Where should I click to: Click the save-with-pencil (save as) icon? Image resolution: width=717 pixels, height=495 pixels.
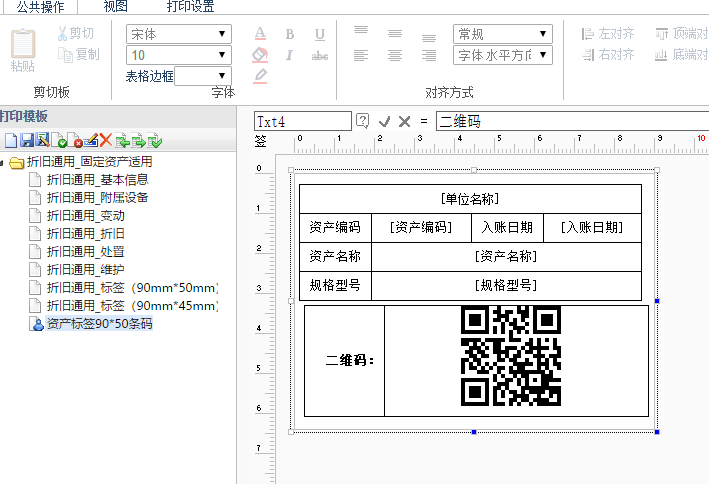[x=43, y=140]
